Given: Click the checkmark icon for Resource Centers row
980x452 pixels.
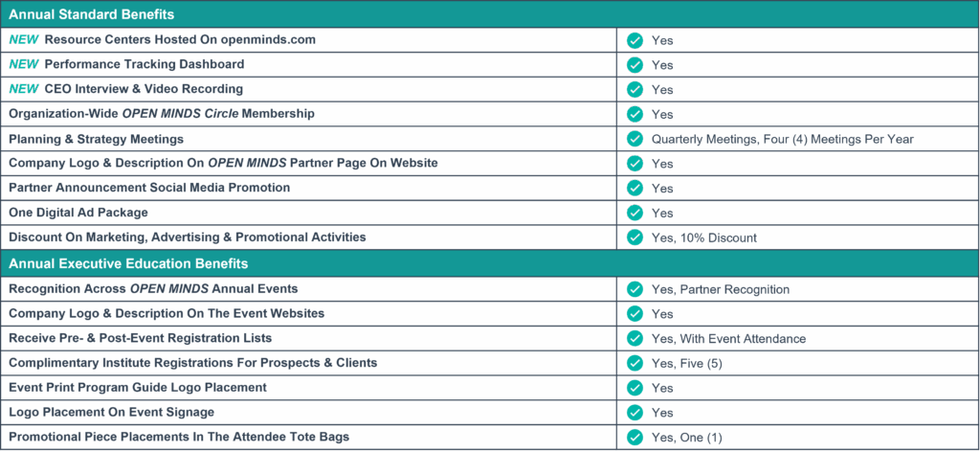Looking at the screenshot, I should pos(635,40).
